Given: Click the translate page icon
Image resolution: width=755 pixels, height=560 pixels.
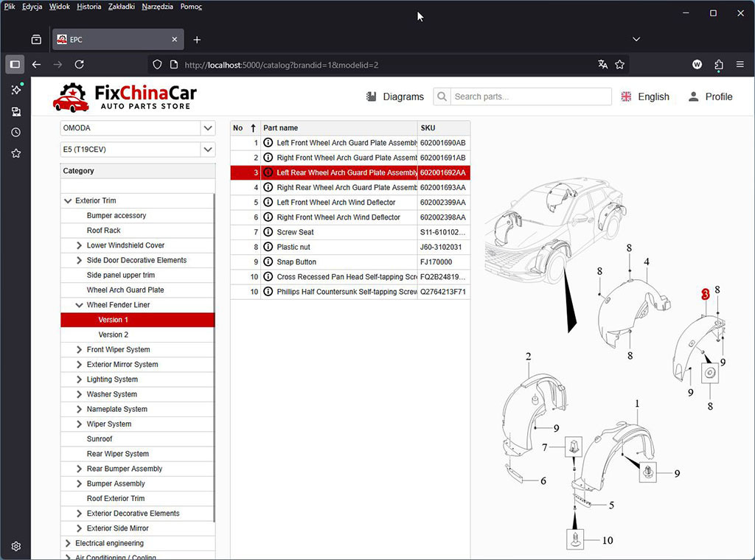Looking at the screenshot, I should click(x=602, y=65).
